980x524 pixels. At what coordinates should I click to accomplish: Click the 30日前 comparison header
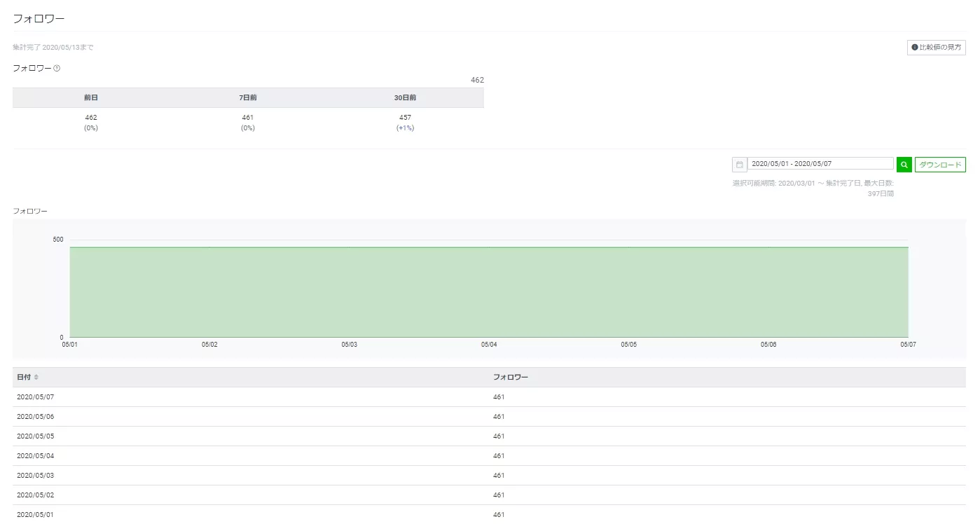pyautogui.click(x=405, y=98)
